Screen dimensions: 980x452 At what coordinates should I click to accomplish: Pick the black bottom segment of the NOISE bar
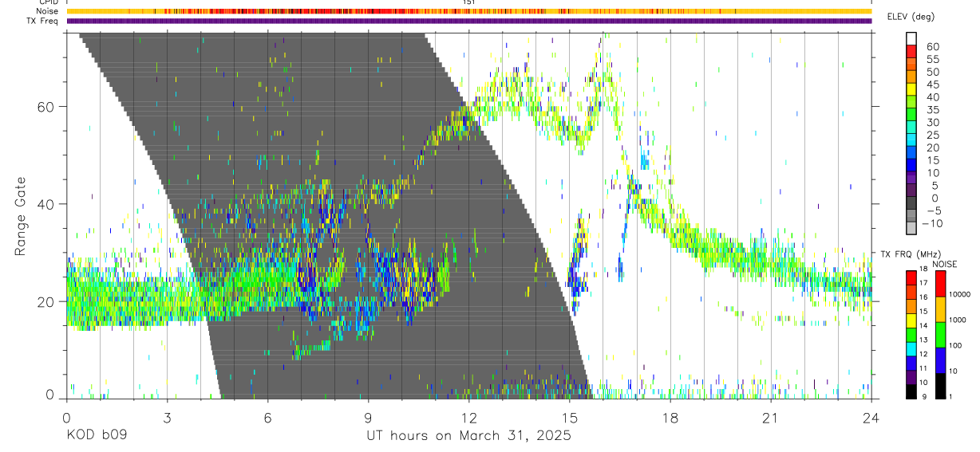[x=939, y=385]
